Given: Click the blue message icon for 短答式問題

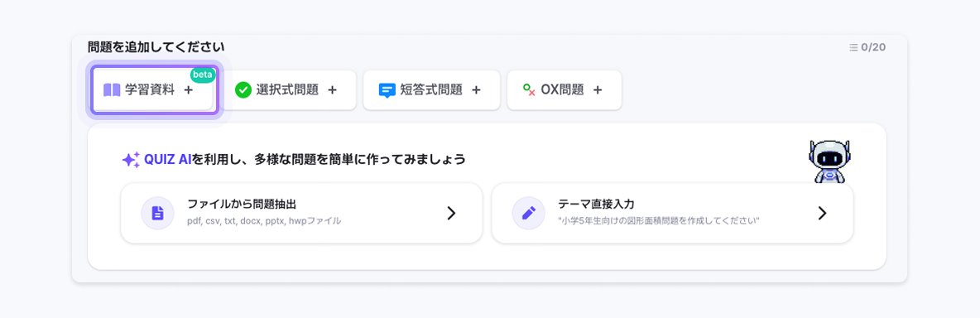Looking at the screenshot, I should [x=387, y=90].
